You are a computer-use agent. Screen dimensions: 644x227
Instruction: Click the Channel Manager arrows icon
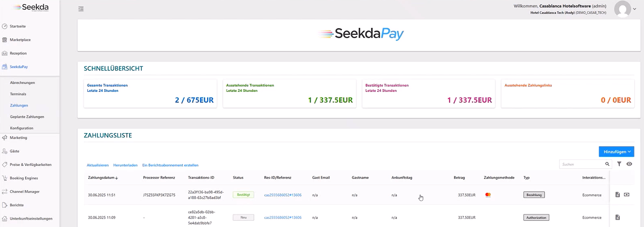click(x=5, y=192)
